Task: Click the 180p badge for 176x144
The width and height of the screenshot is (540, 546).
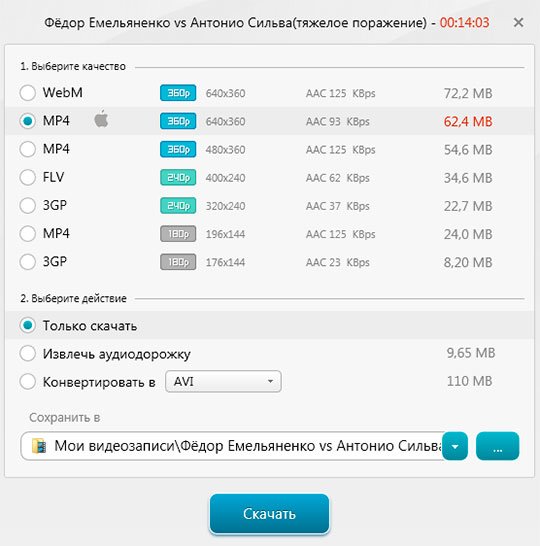Action: [178, 262]
